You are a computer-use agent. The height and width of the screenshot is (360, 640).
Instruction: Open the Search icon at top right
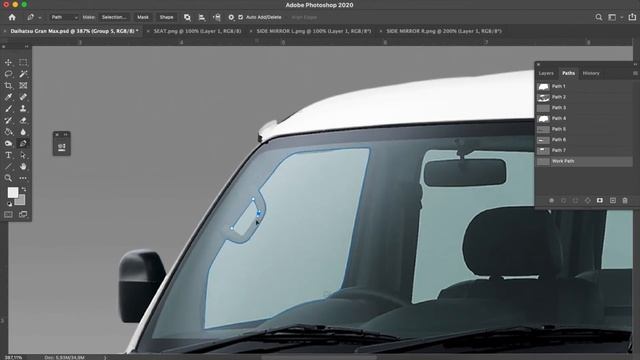pyautogui.click(x=598, y=17)
